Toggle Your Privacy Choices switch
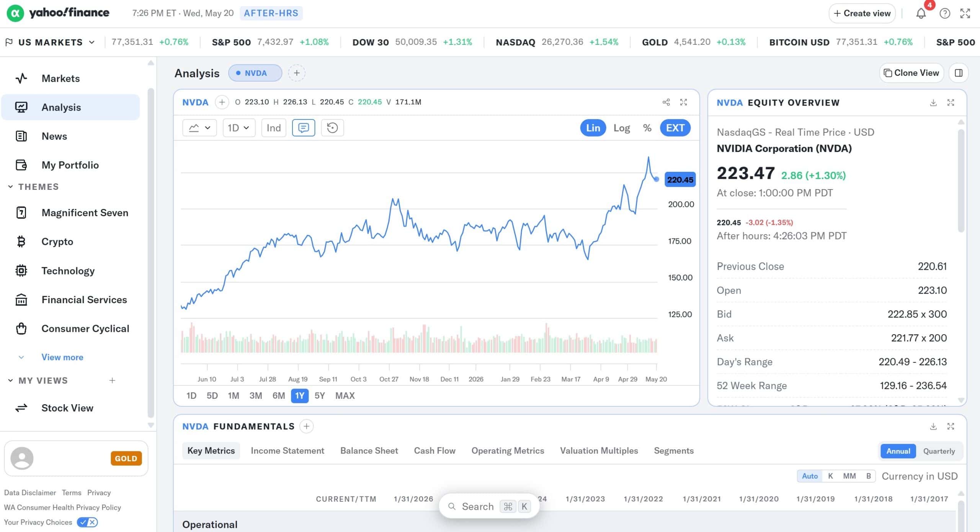Screen dimensions: 980x532 (x=87, y=522)
